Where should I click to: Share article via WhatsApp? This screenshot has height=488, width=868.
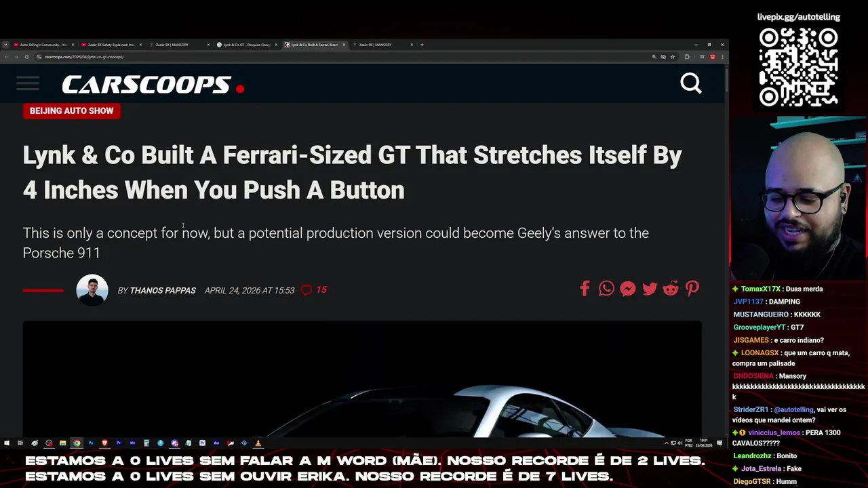[606, 289]
